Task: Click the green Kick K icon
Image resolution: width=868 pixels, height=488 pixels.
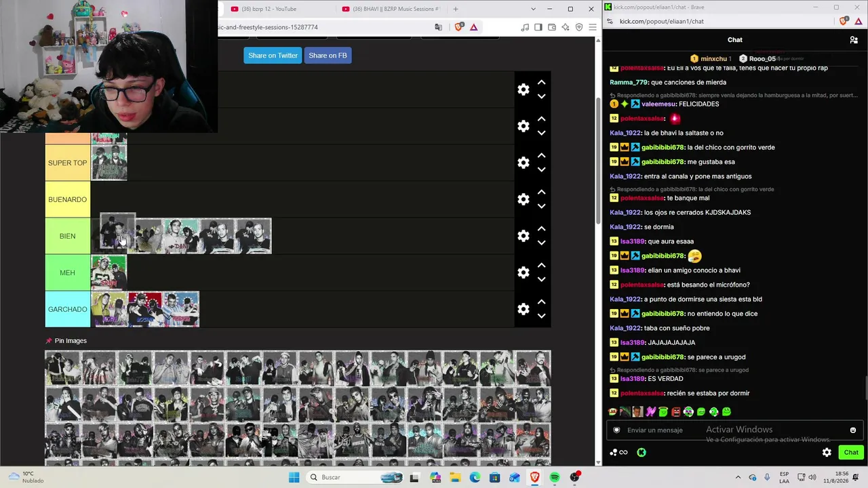Action: 642,452
